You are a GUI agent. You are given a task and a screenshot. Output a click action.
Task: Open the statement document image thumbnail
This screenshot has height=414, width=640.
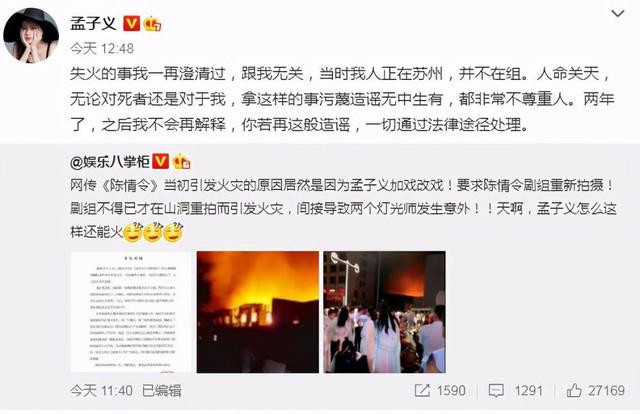coord(131,312)
